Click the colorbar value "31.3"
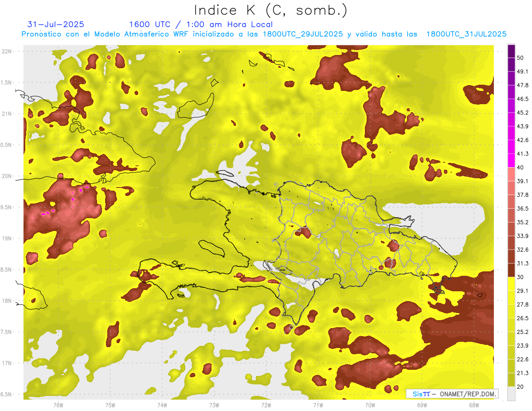The width and height of the screenshot is (532, 411). pyautogui.click(x=522, y=263)
